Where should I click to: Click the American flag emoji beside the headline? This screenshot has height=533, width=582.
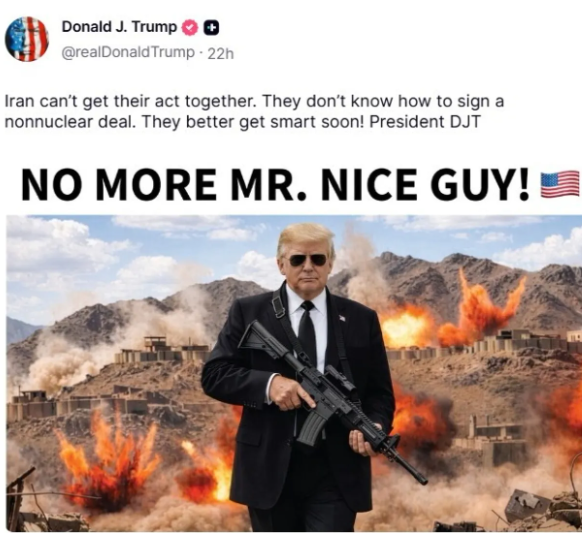560,184
